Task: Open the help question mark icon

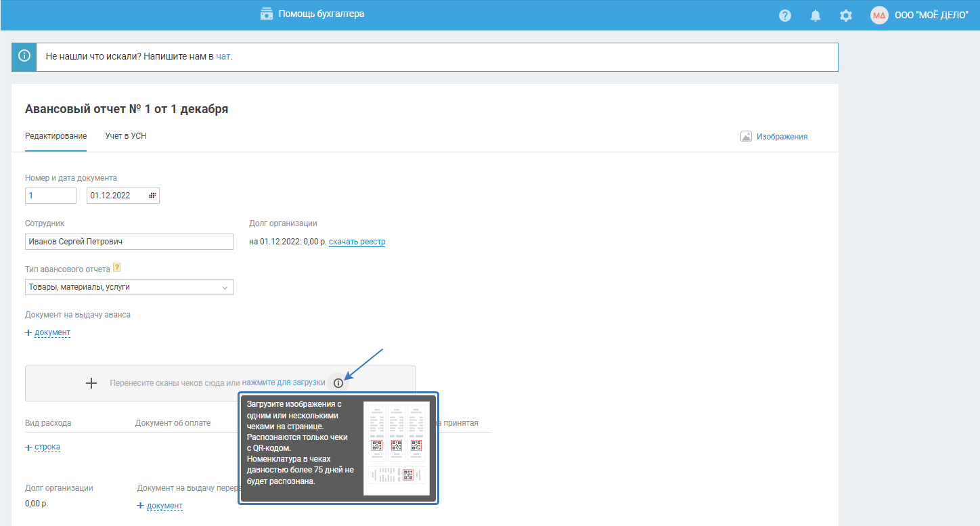Action: [x=785, y=16]
